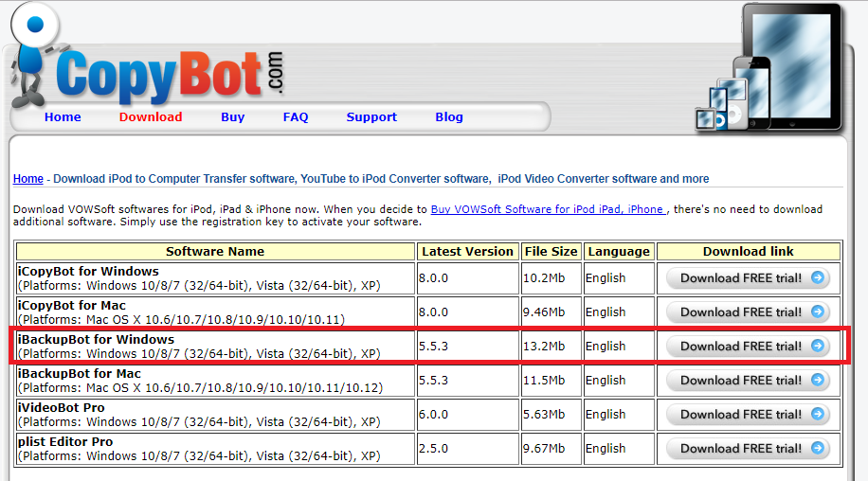This screenshot has height=481, width=868.
Task: Select the iBackupBot for Windows name text
Action: point(97,340)
